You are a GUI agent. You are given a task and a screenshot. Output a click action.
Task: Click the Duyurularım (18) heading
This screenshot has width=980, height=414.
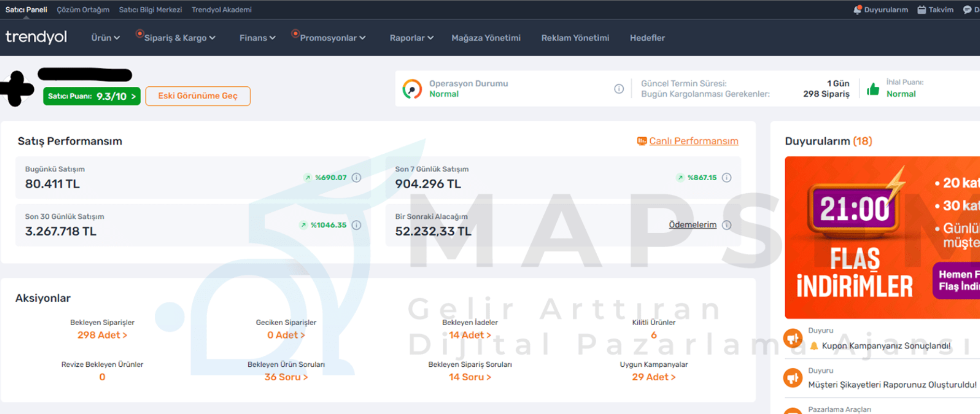828,141
